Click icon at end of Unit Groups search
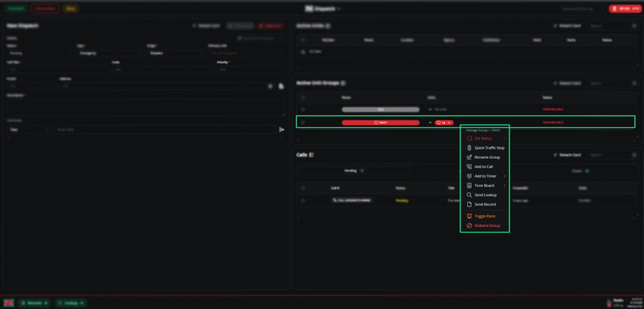This screenshot has height=309, width=644. [635, 83]
